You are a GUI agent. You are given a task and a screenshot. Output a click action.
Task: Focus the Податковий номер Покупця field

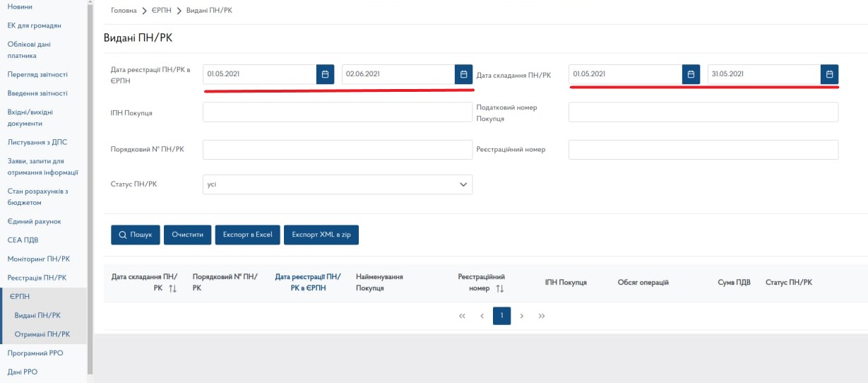(703, 112)
